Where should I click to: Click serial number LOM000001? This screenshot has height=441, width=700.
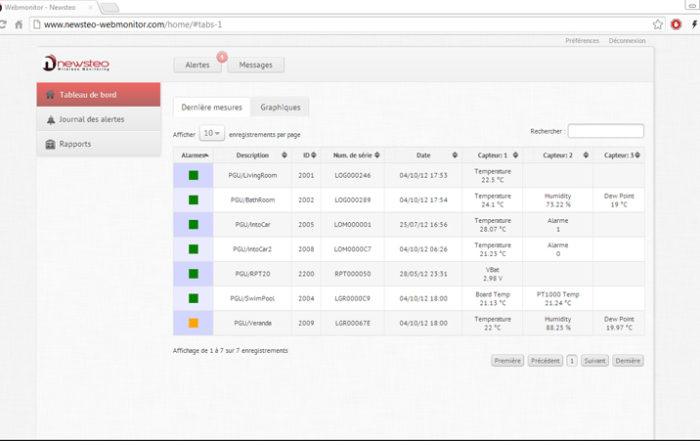click(353, 225)
